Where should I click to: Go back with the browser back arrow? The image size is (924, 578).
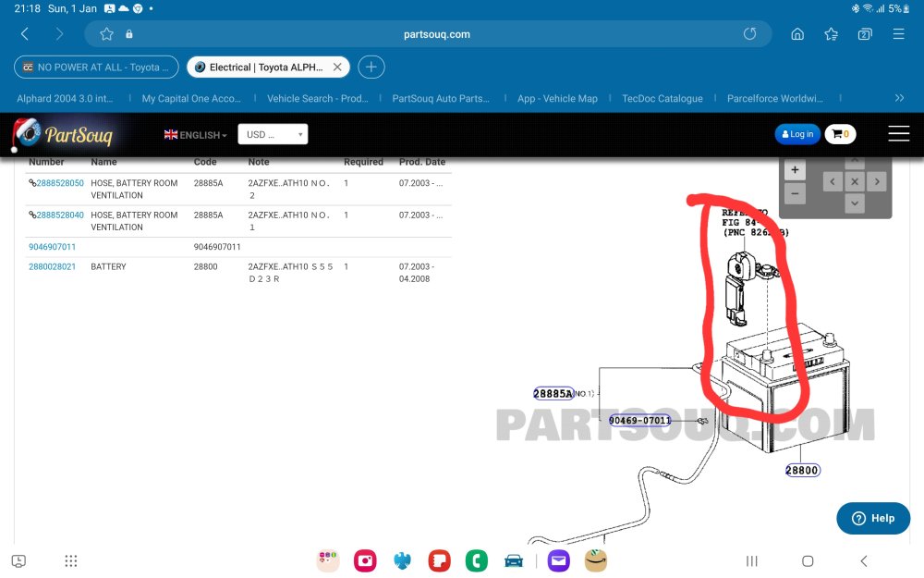tap(25, 34)
